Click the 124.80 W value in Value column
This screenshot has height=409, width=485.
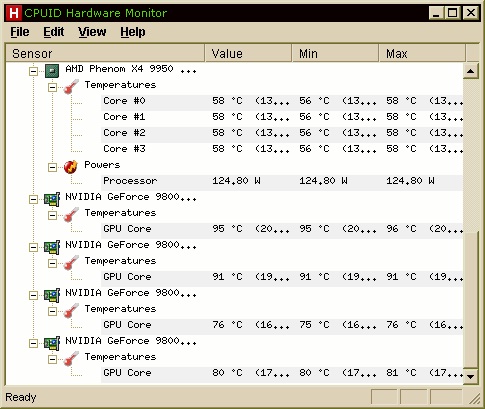236,181
